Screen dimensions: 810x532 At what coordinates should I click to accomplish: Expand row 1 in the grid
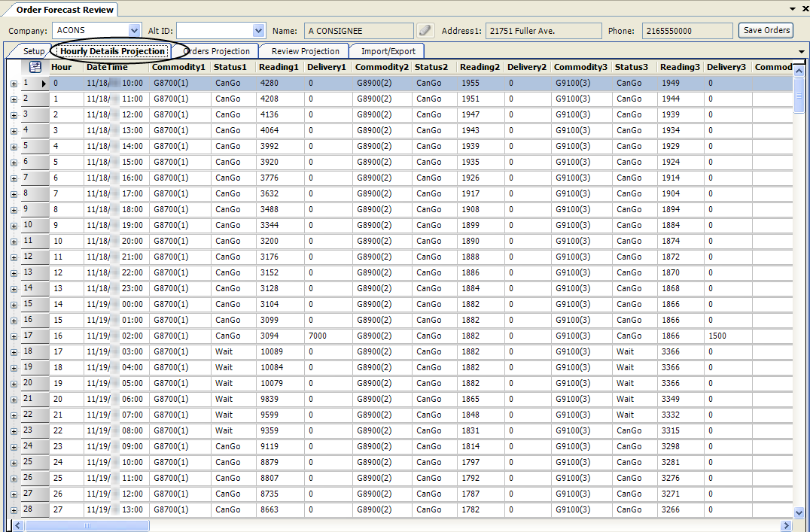[14, 84]
